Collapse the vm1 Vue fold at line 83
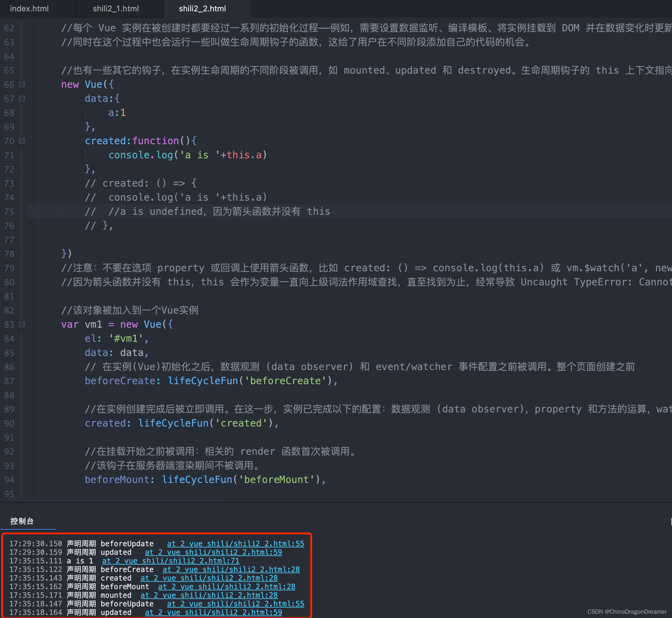Screen dimensions: 672x618 click(x=22, y=324)
